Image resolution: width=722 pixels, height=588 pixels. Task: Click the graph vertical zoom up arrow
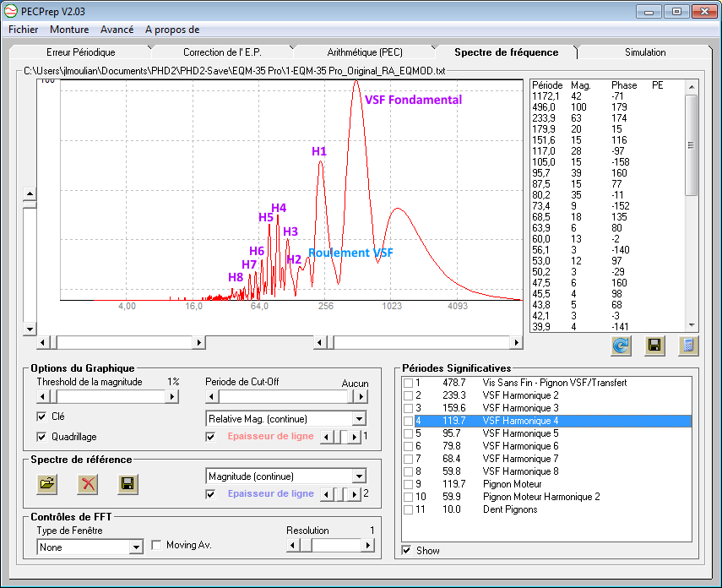[30, 193]
